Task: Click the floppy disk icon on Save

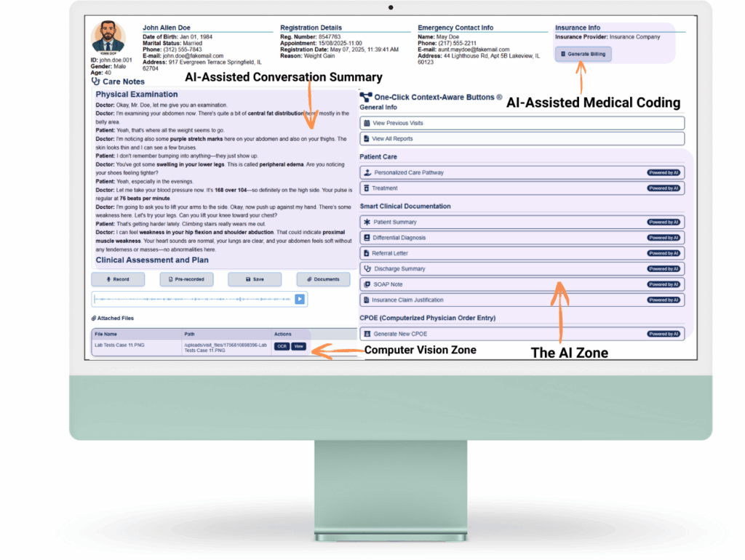Action: point(248,279)
